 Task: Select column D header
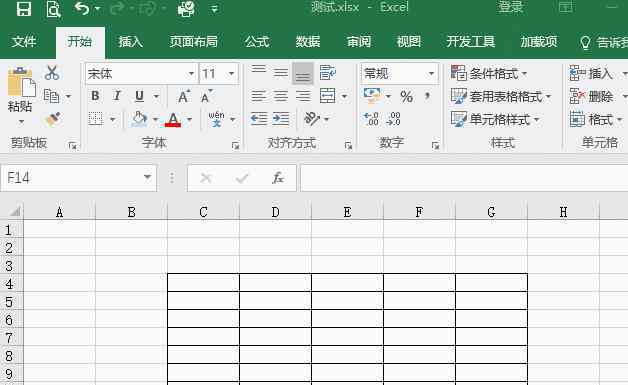[275, 212]
